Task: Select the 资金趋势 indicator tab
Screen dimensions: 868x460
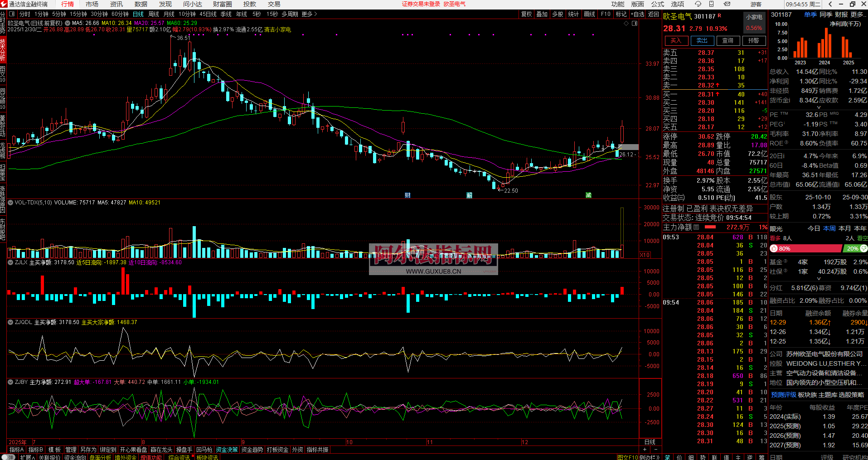Action: coord(252,450)
